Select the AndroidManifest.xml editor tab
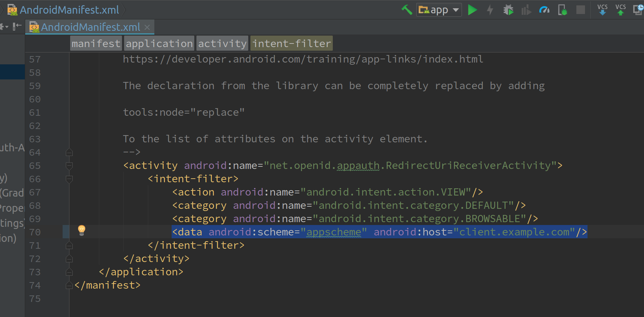The width and height of the screenshot is (644, 317). pos(90,27)
